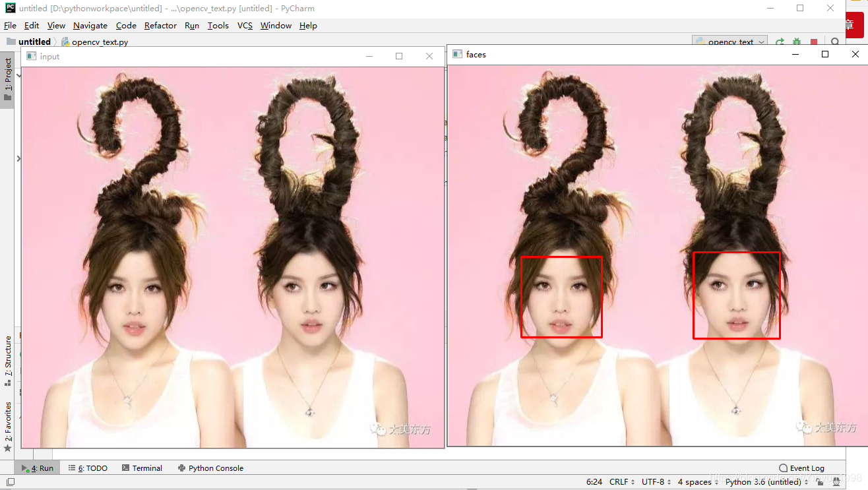Click the untitled project breadcrumb
This screenshot has width=868, height=490.
[x=28, y=42]
